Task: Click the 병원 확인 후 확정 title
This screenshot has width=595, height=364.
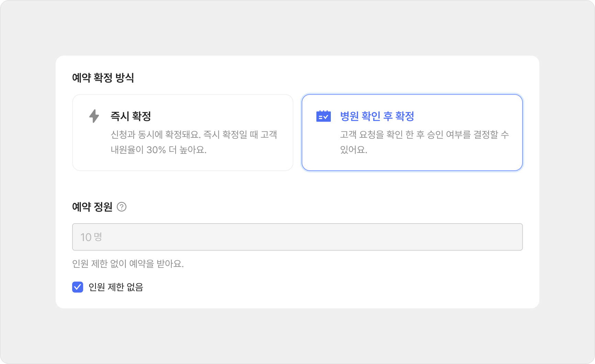Action: click(377, 116)
